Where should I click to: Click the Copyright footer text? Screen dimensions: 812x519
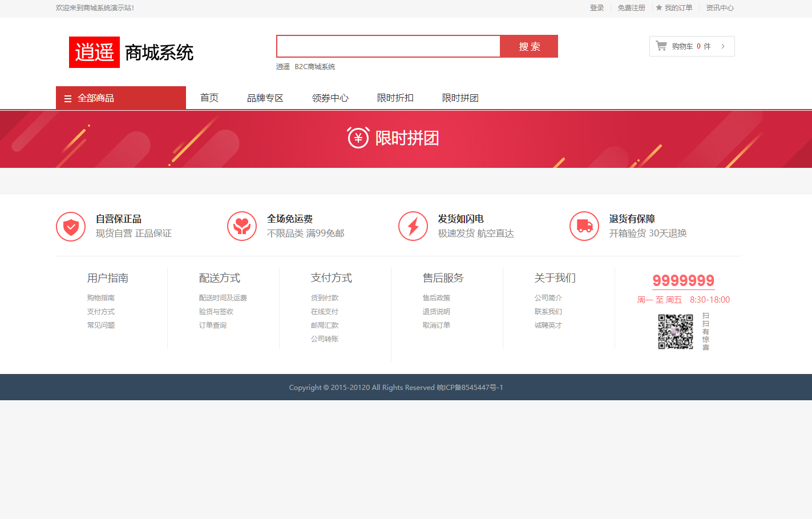pyautogui.click(x=396, y=388)
